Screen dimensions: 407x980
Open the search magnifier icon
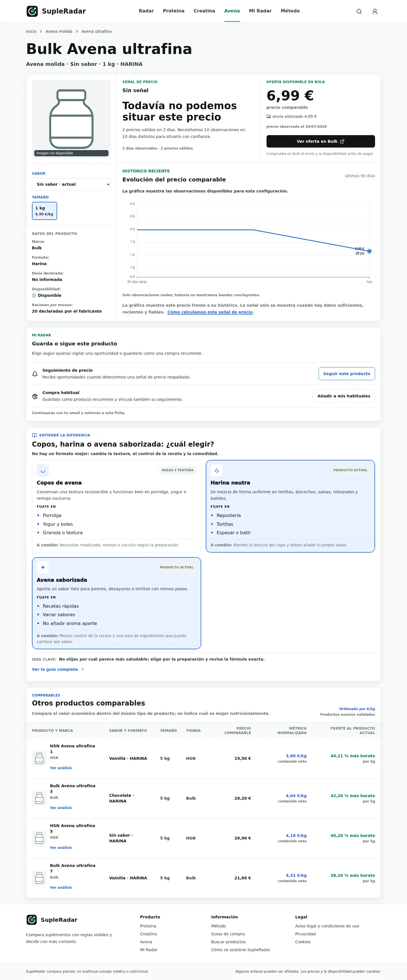(x=359, y=11)
